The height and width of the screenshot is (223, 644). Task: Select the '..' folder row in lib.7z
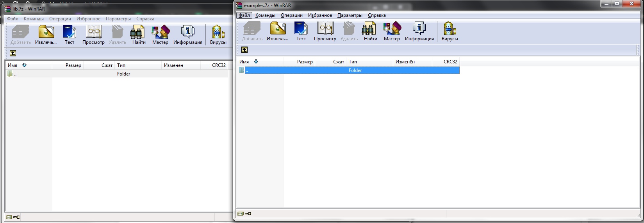[x=117, y=74]
